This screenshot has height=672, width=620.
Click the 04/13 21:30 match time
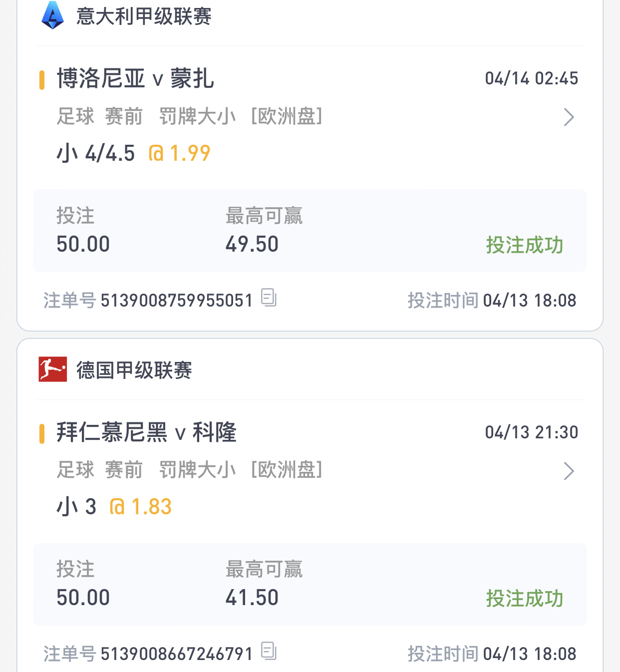click(x=531, y=432)
